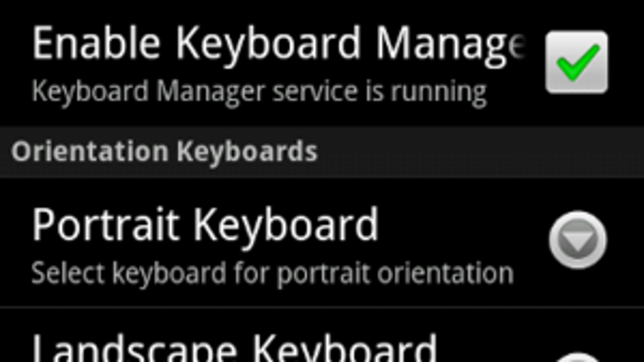Screen dimensions: 644x362
Task: Open the Landscape Keyboard dropdown arrow
Action: click(578, 357)
